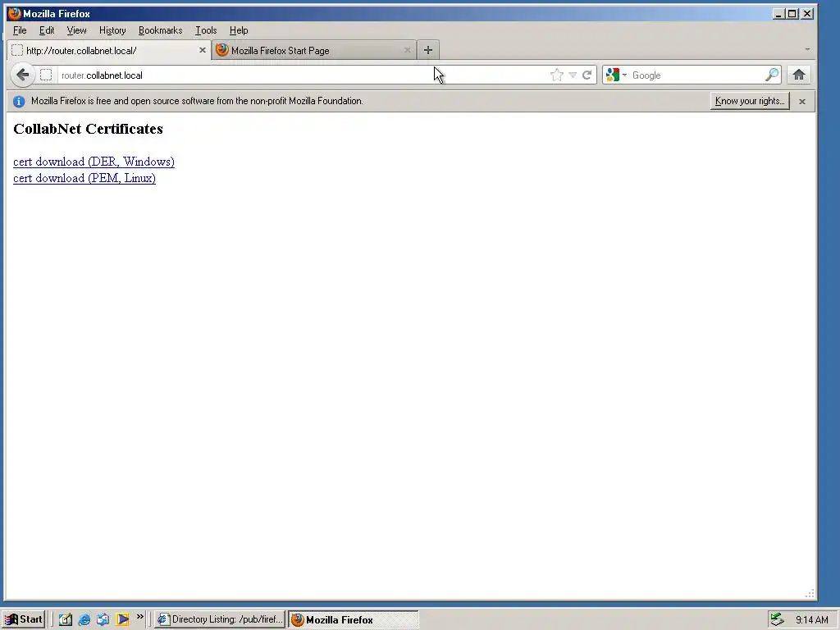Bookmark this page with the star icon
The height and width of the screenshot is (630, 840).
coord(557,75)
